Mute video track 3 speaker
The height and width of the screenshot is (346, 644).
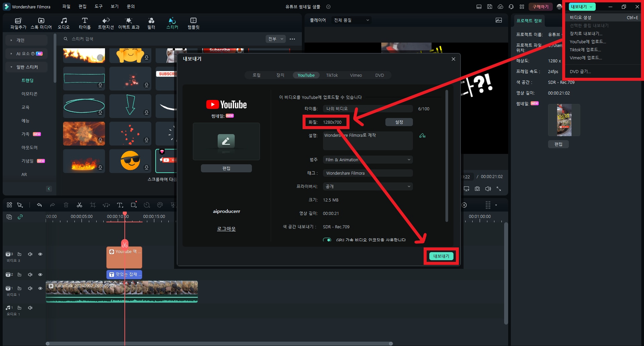pos(30,254)
